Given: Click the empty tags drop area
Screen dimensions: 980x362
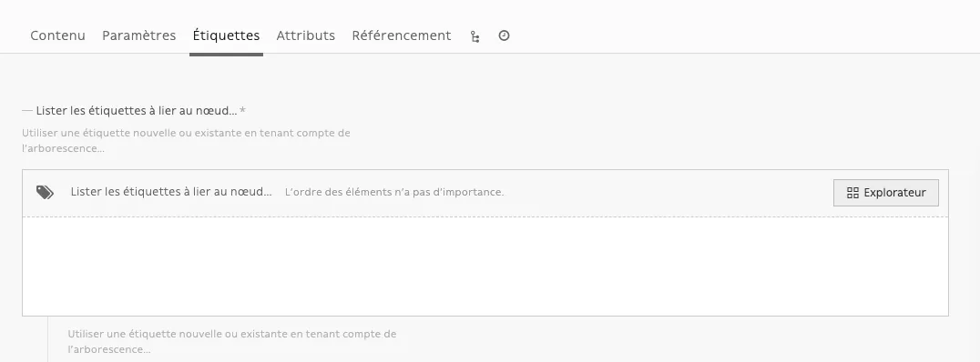Looking at the screenshot, I should click(485, 266).
